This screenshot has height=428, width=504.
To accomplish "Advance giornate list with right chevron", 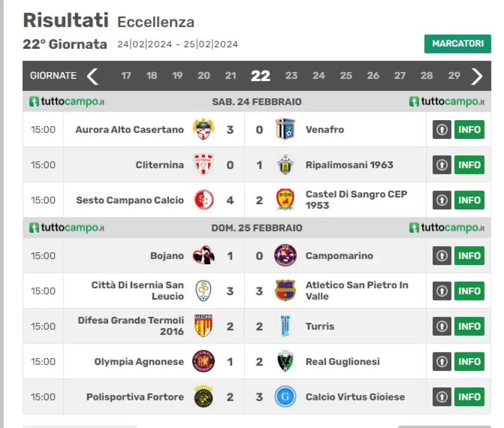I will [477, 76].
